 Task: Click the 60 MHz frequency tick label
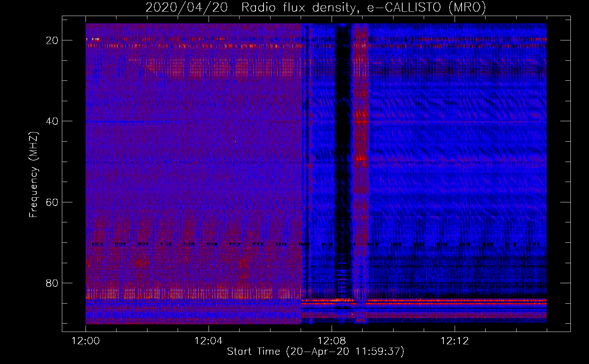tap(52, 202)
